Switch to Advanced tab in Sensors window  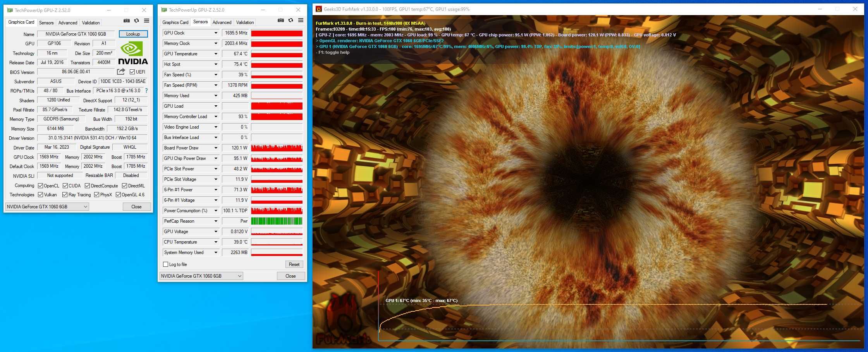click(222, 22)
